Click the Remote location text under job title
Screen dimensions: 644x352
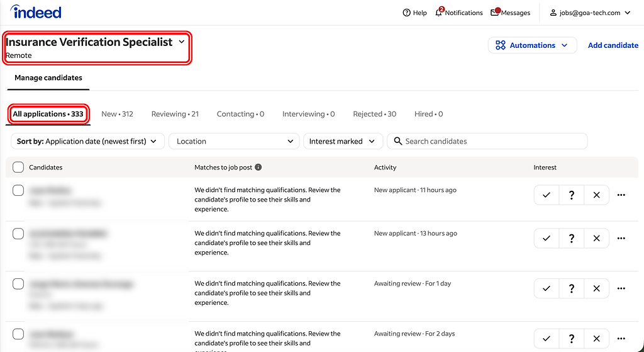pyautogui.click(x=19, y=55)
